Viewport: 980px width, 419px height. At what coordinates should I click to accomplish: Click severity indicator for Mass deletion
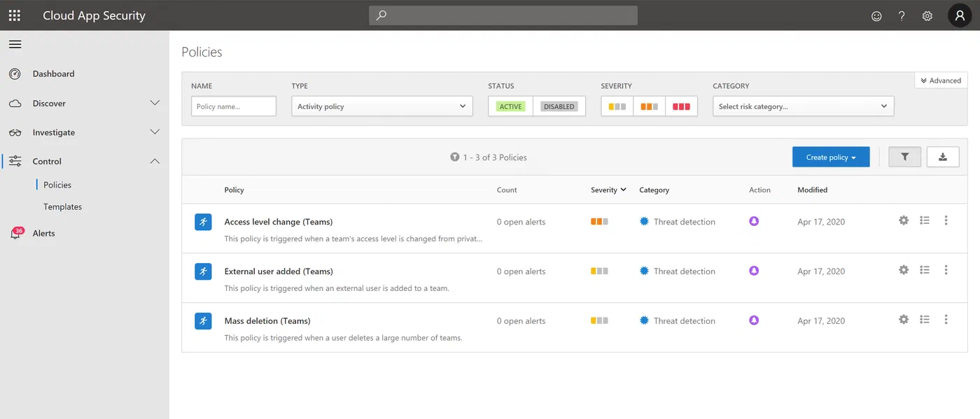[599, 321]
